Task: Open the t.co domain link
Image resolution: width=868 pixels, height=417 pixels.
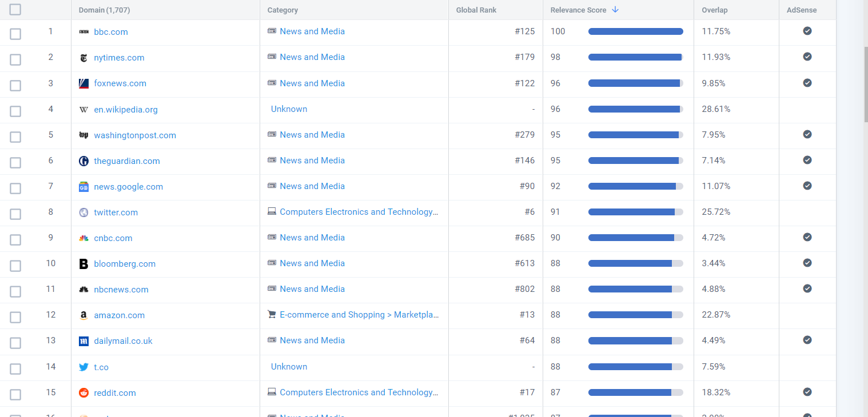Action: tap(101, 367)
